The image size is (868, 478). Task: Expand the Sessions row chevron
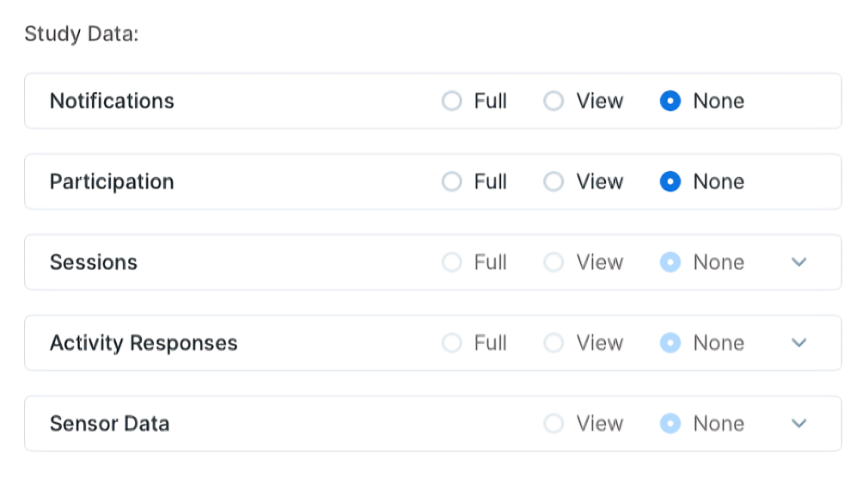click(799, 263)
